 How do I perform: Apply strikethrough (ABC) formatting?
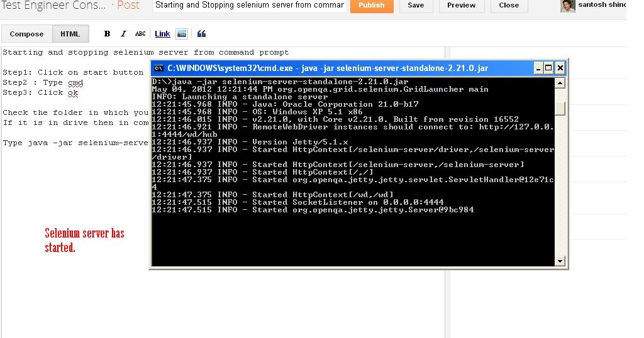[140, 34]
